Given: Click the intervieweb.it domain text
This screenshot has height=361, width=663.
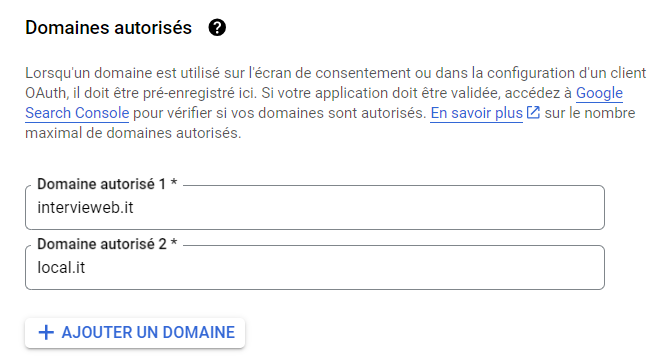Looking at the screenshot, I should [x=85, y=208].
